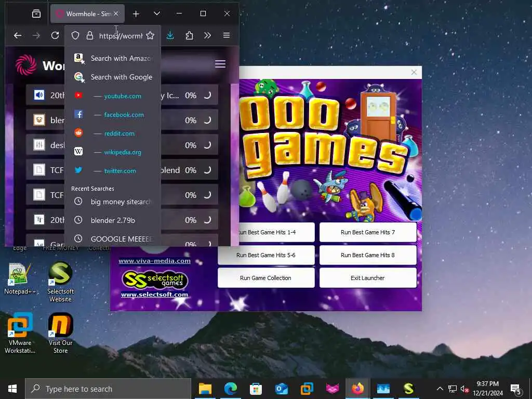
Task: Open the Firefox downloads panel
Action: [x=170, y=35]
